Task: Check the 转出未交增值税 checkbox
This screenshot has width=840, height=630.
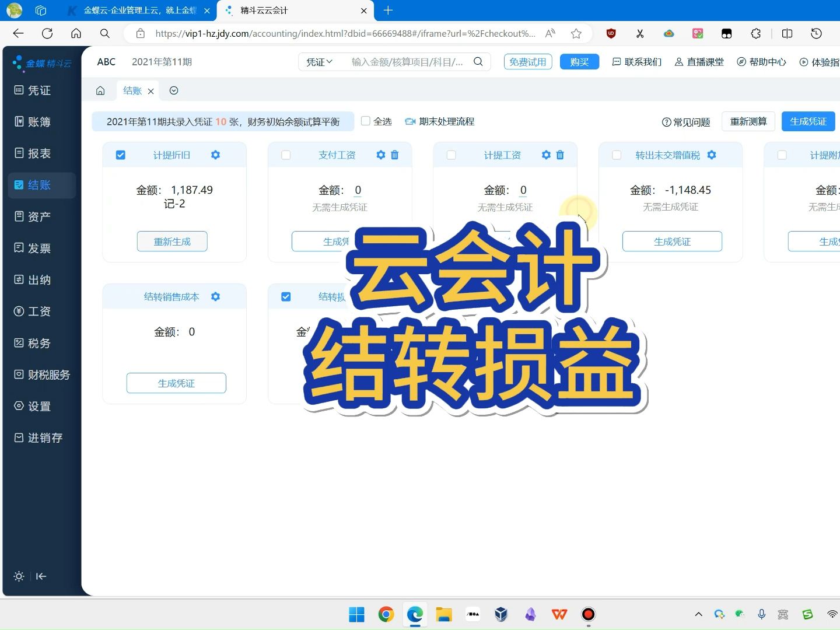Action: tap(617, 155)
